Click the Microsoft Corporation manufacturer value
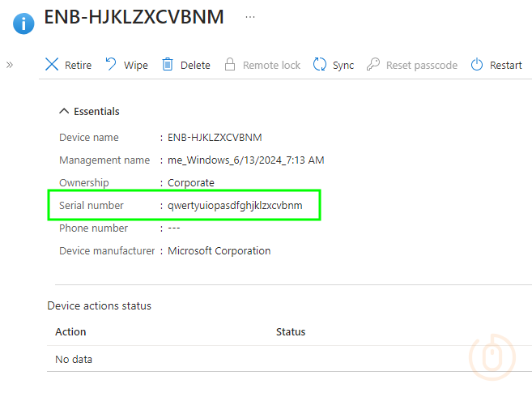Viewport: 532px width, 397px height. tap(219, 251)
